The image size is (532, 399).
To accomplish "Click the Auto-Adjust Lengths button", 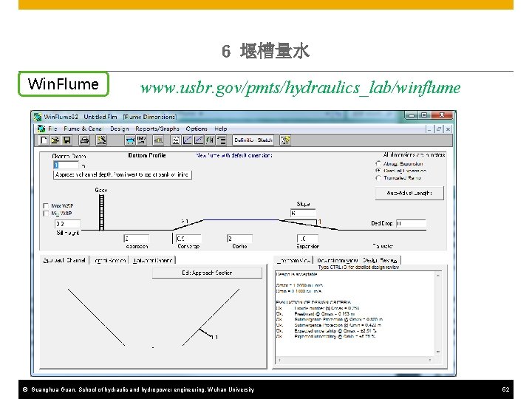I will coord(409,193).
